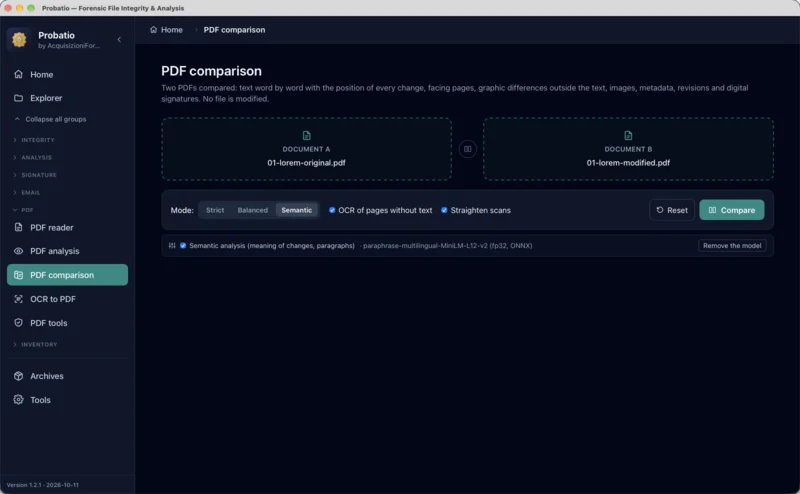Click the semantic analysis settings sliders icon

tap(172, 245)
